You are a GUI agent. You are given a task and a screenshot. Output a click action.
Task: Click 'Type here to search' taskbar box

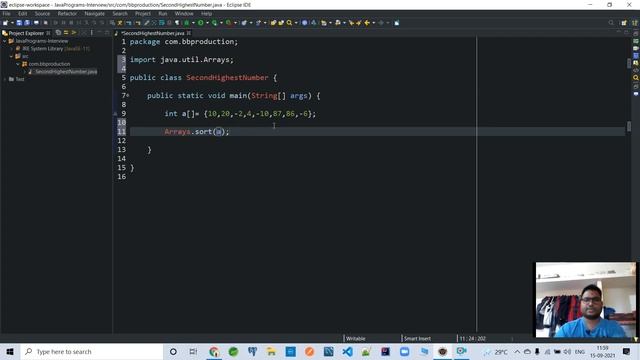(x=91, y=351)
